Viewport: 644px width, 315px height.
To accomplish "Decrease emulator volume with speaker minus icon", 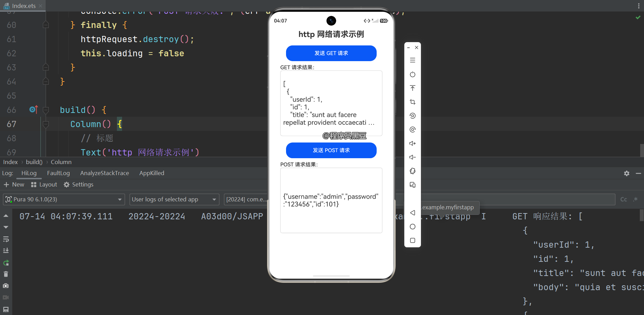I will [413, 157].
